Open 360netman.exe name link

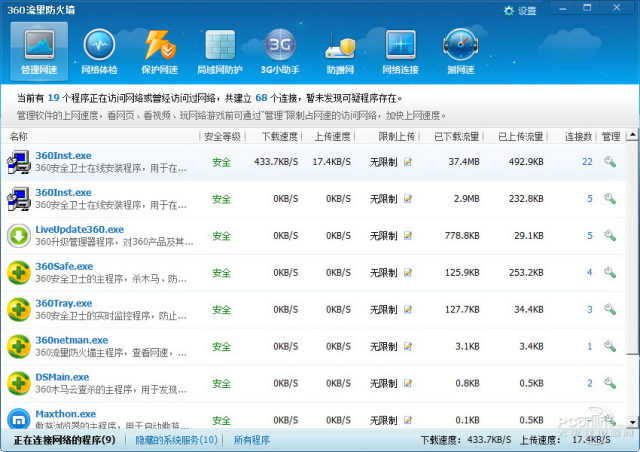click(x=71, y=340)
